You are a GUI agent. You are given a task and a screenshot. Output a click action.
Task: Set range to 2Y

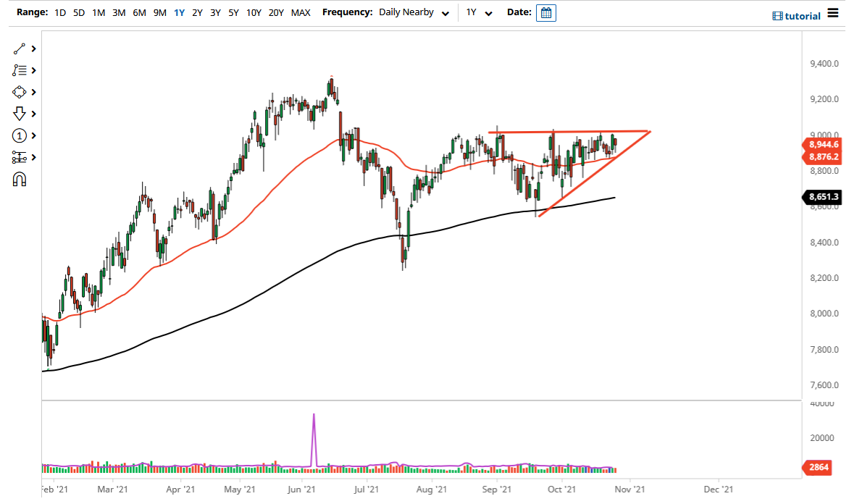[197, 12]
